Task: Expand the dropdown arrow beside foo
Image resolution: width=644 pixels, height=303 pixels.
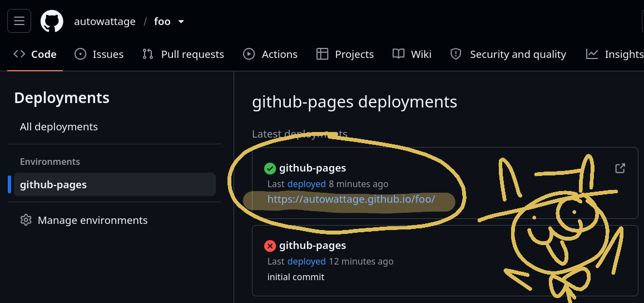Action: coord(181,21)
